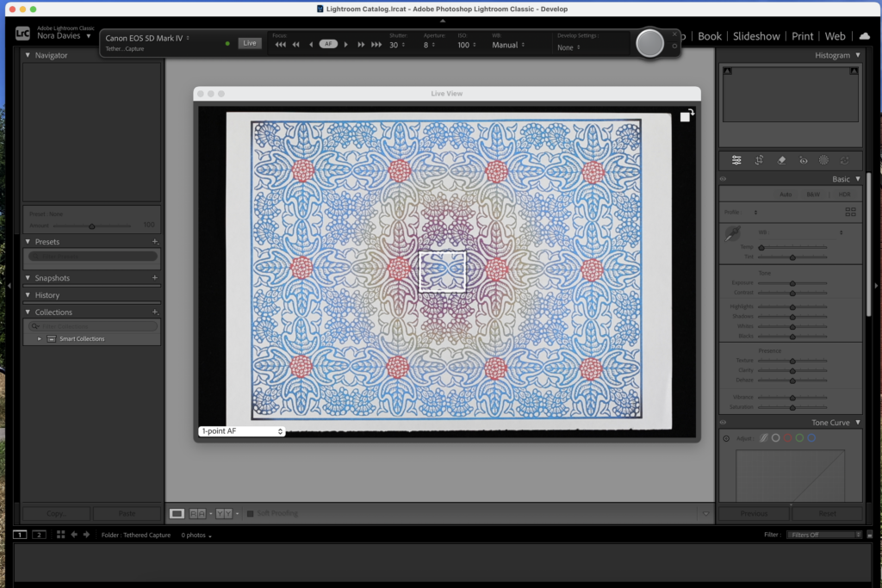Click the rotate Live View icon

pyautogui.click(x=686, y=115)
